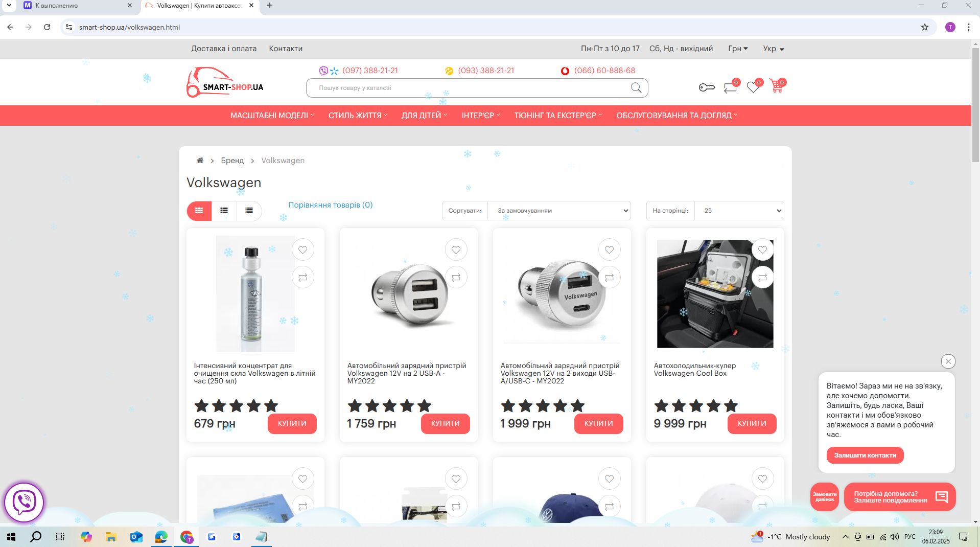Show hidden system tray icons
This screenshot has width=980, height=547.
846,537
